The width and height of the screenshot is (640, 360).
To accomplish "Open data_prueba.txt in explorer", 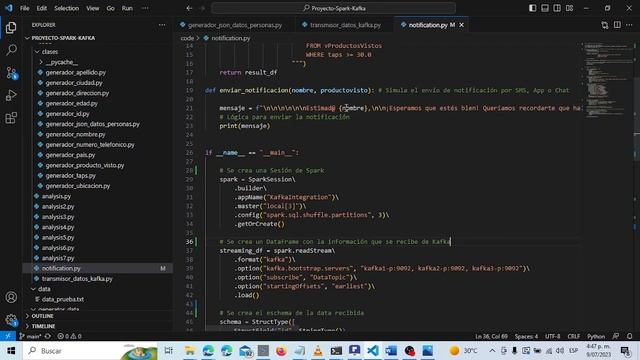I will 63,299.
